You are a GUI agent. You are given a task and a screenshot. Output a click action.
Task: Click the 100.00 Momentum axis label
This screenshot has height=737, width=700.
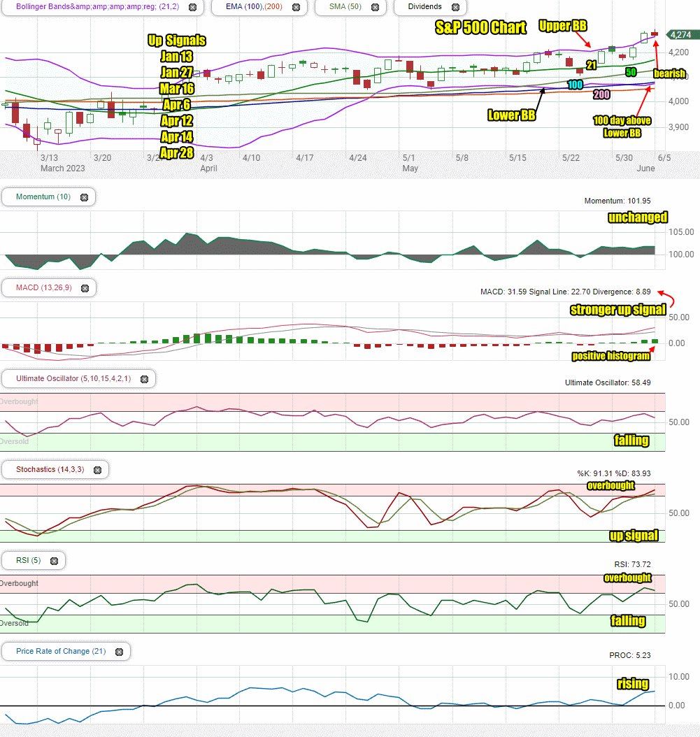(681, 255)
